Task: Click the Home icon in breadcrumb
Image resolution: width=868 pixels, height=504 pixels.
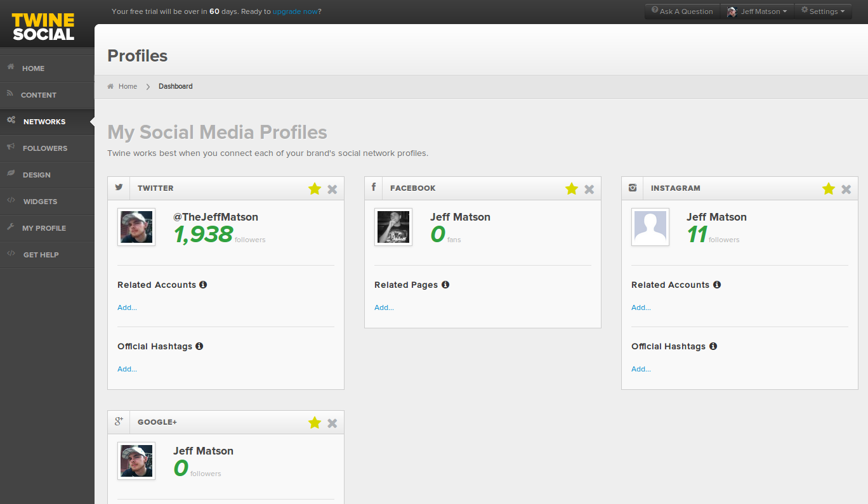Action: 111,86
